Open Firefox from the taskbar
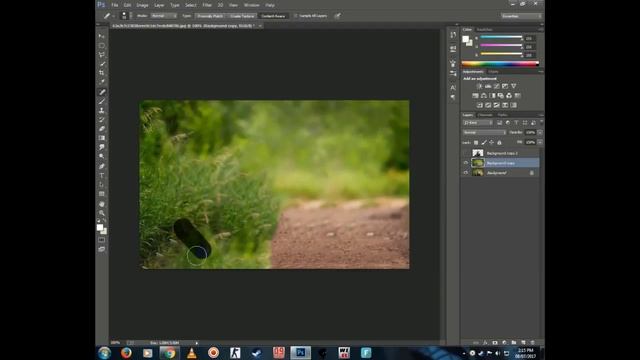640x360 pixels. [126, 353]
